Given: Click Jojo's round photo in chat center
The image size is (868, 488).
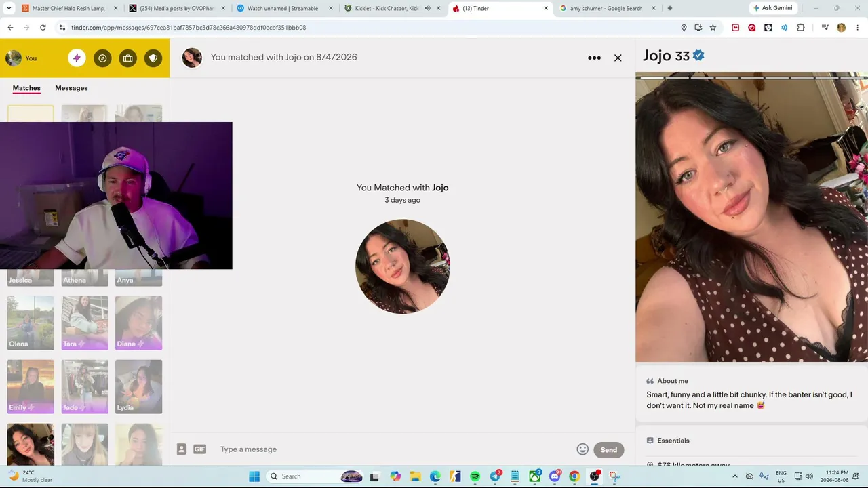Looking at the screenshot, I should (x=403, y=266).
